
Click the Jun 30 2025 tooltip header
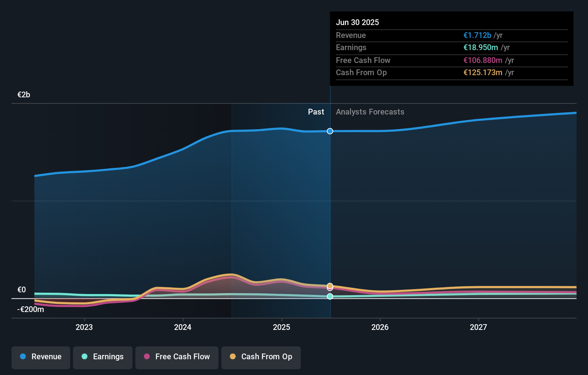pos(357,22)
